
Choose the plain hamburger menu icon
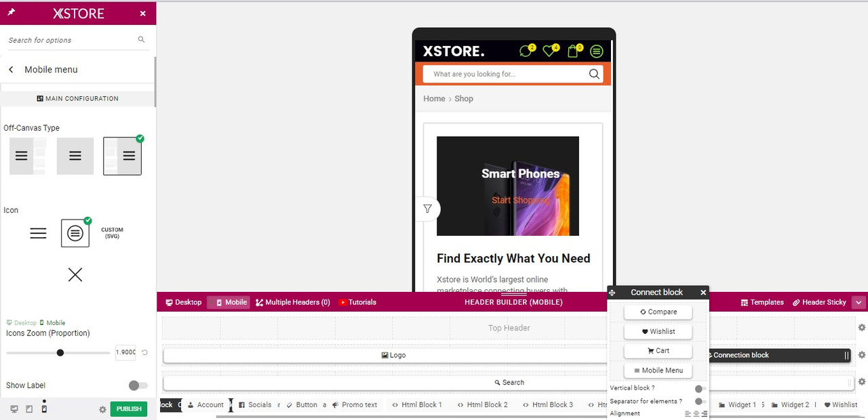coord(38,233)
